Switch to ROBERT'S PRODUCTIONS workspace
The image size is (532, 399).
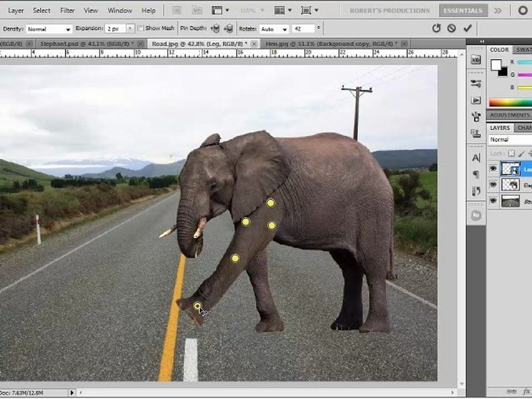coord(390,11)
